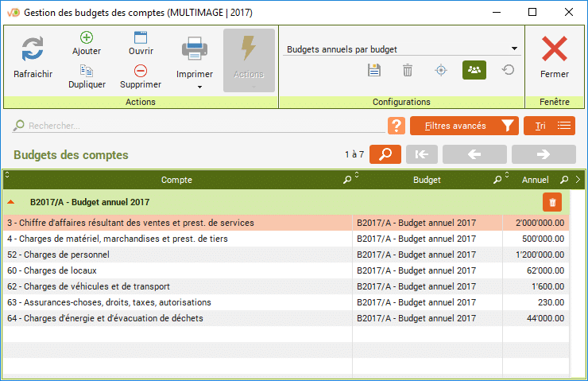Click the Rafraichir refresh icon
The image size is (588, 381).
point(33,49)
